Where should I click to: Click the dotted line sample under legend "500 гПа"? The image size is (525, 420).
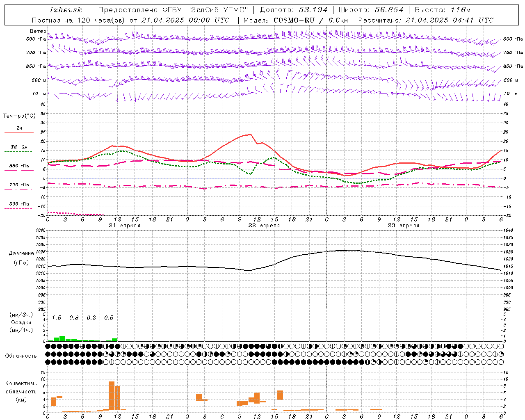point(19,208)
